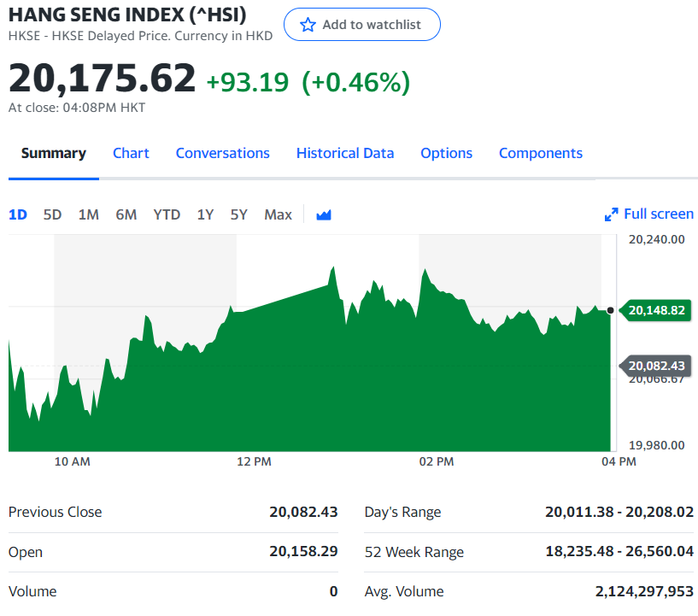Click the Day's Range label
698x616 pixels.
point(402,513)
